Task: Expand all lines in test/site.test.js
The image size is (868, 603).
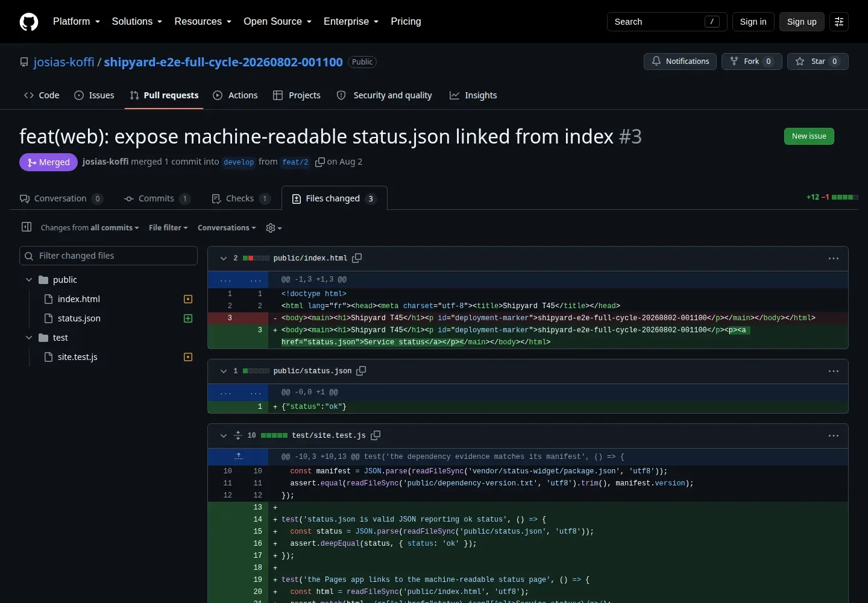Action: (238, 435)
